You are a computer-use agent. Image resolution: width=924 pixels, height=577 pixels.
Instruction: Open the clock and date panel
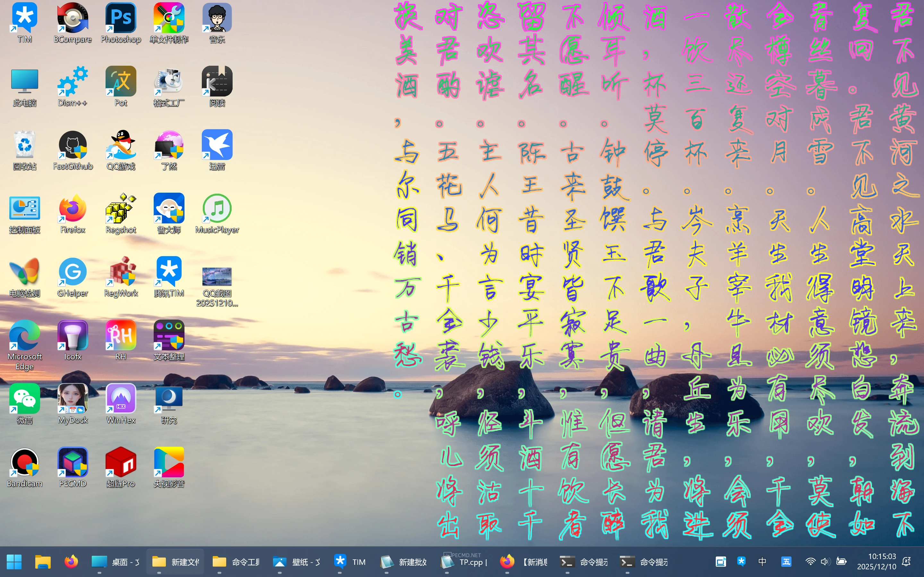coord(876,561)
